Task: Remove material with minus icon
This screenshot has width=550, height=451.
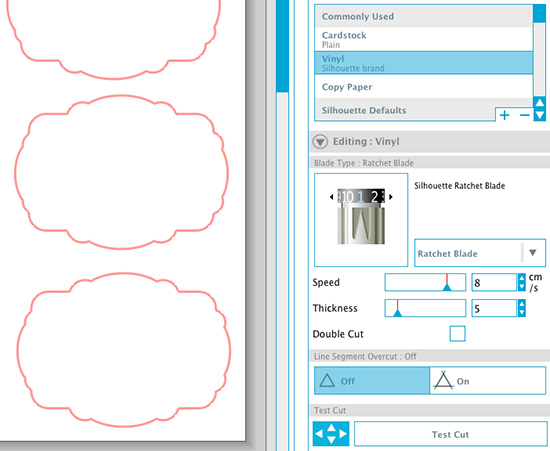Action: coord(524,115)
